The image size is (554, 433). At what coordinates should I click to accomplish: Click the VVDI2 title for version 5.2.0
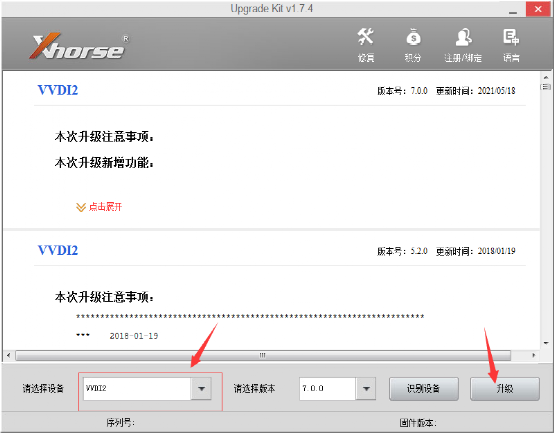(58, 250)
